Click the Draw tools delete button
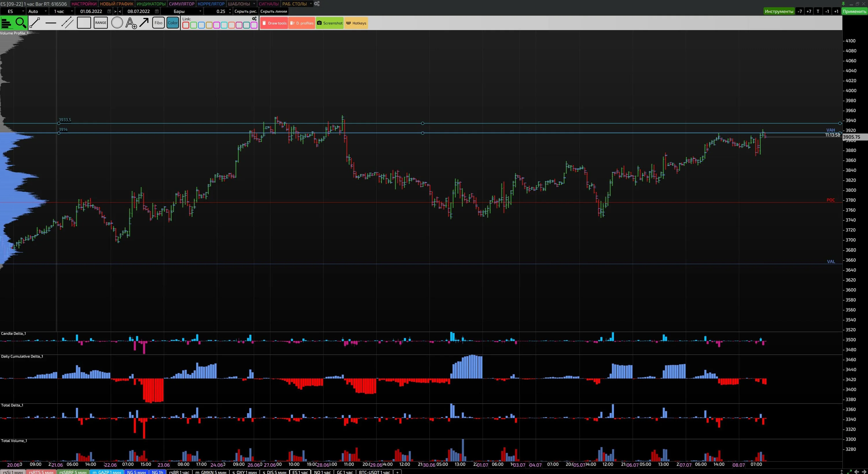 click(274, 23)
